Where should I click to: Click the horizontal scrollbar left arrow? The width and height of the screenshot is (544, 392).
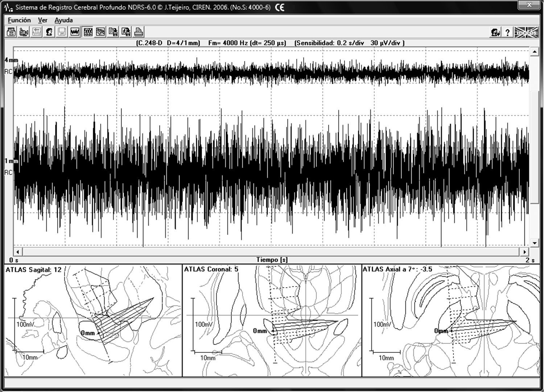(18, 251)
